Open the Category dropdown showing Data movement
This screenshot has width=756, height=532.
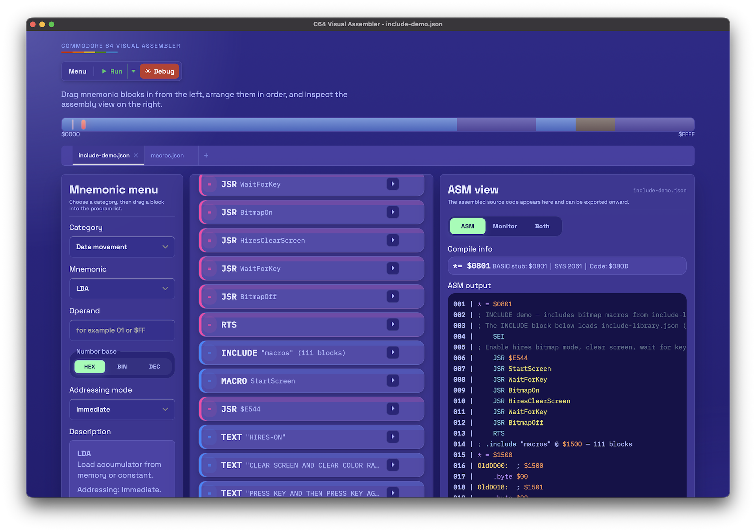(122, 247)
